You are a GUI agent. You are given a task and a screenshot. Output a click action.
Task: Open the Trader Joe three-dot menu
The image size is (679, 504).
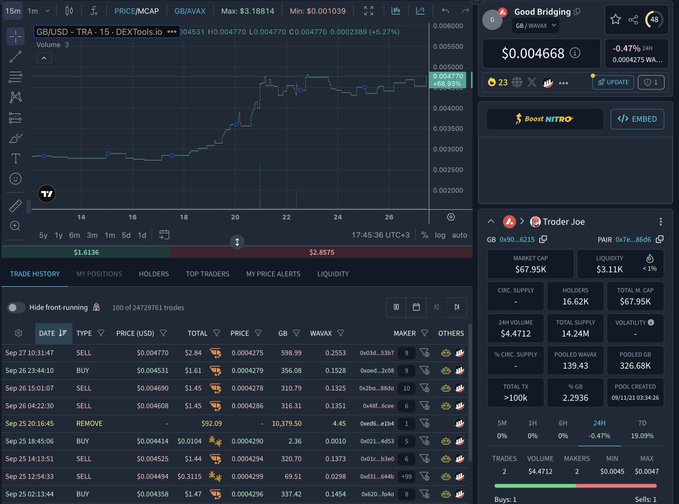pyautogui.click(x=660, y=222)
